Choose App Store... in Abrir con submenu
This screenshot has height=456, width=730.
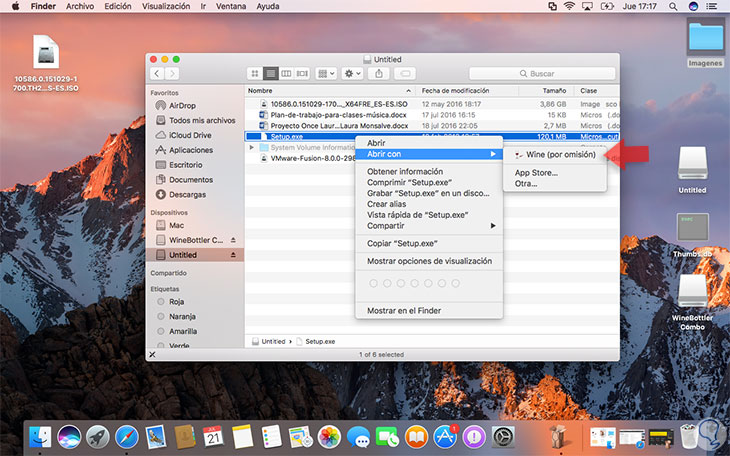coord(555,173)
